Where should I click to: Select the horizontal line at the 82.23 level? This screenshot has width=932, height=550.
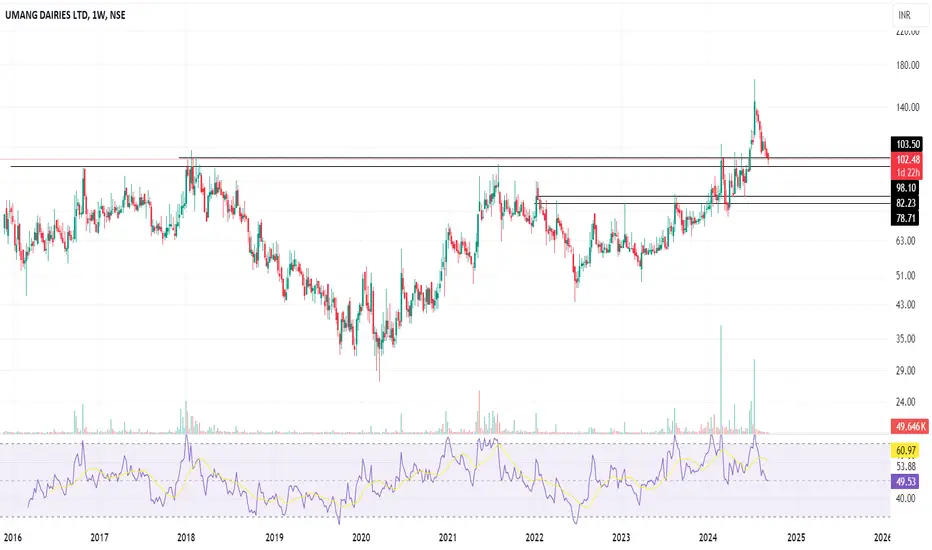coord(713,196)
